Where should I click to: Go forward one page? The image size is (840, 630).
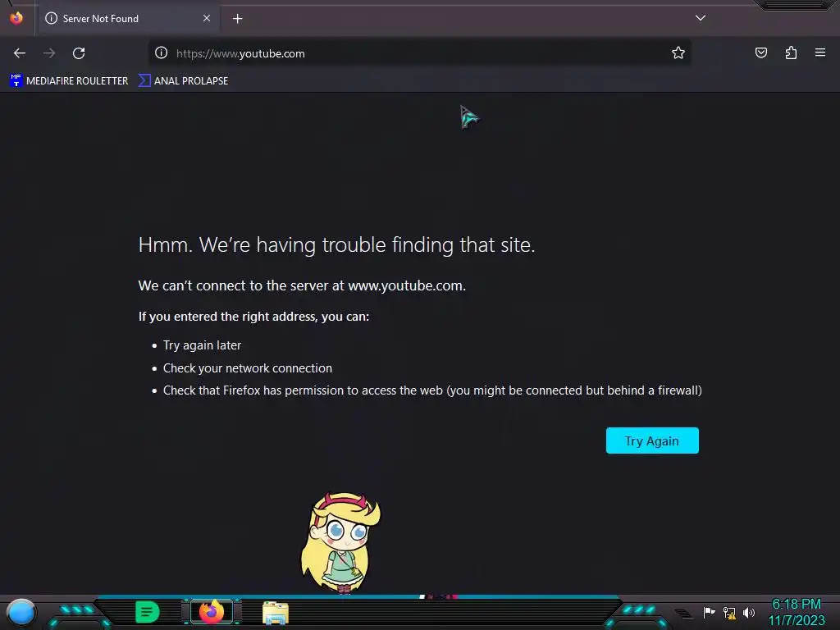49,53
